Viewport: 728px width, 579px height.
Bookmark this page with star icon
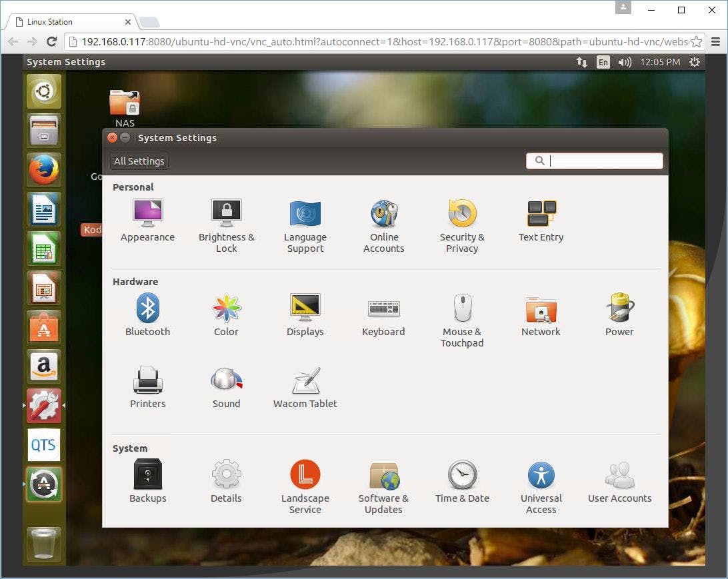[x=697, y=42]
